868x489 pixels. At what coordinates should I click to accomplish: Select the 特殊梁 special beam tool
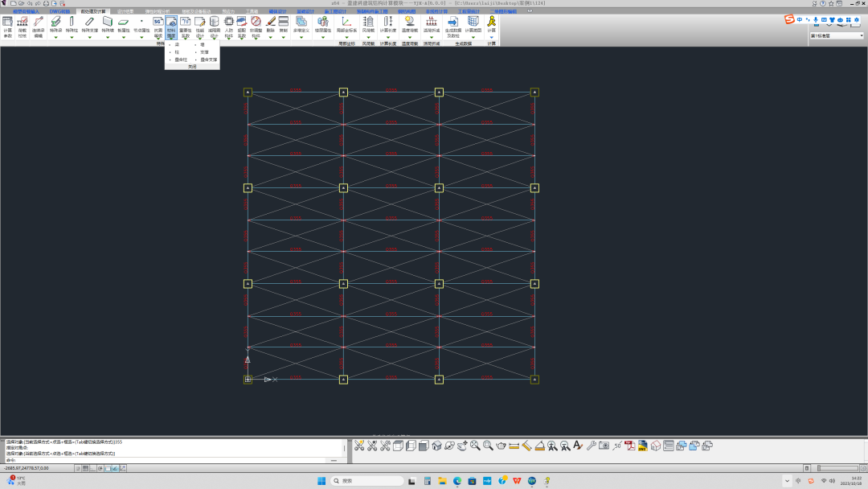coord(56,25)
